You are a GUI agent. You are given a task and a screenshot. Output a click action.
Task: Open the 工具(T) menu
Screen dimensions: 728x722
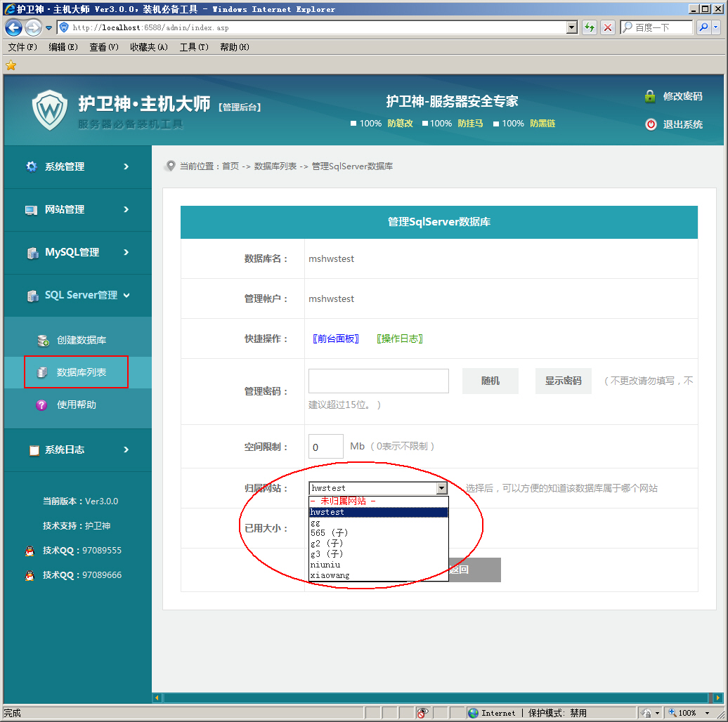194,47
